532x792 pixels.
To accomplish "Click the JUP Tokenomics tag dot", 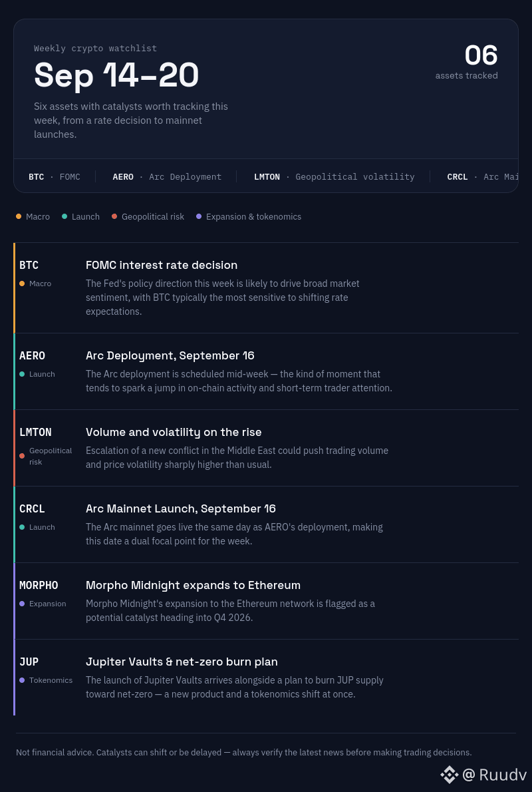I will (22, 680).
